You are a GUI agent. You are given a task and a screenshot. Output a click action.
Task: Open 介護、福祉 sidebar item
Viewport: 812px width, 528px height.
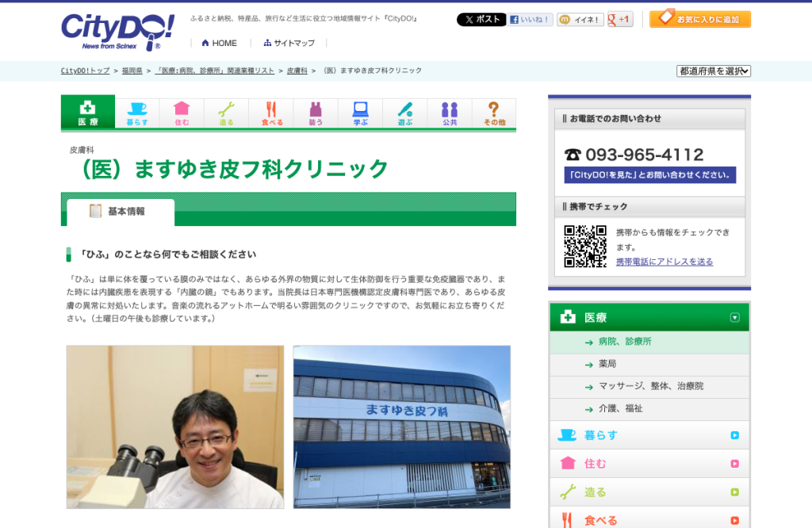pos(649,408)
